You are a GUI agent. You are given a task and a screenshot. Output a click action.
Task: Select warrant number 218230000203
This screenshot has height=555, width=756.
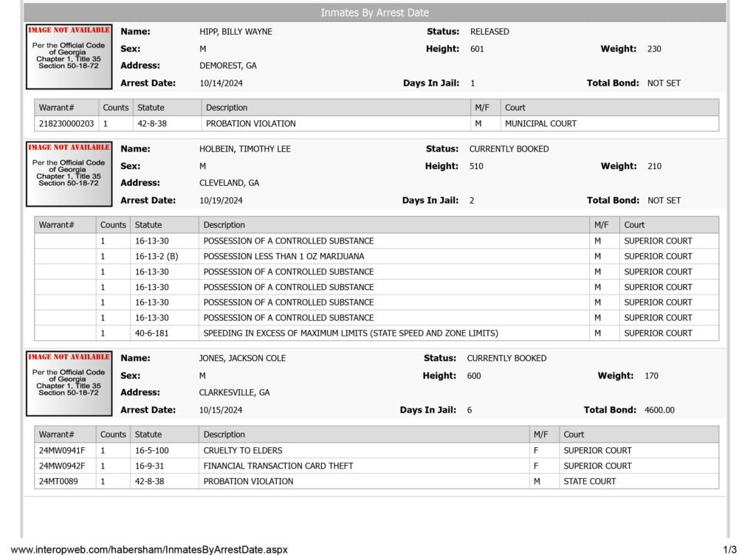(x=66, y=123)
